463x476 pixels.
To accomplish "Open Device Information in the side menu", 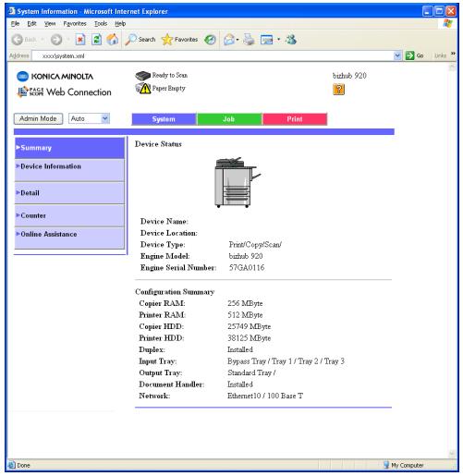I will pos(69,170).
